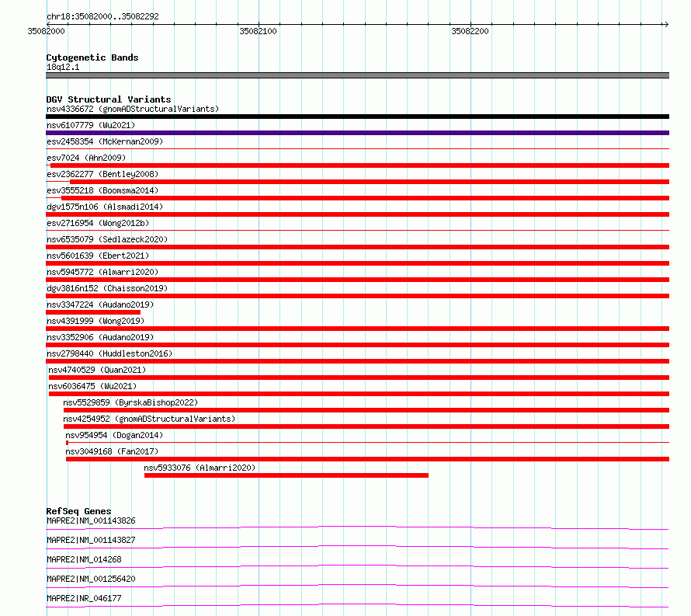
Task: Open variant esv7024 (Ahn2009)
Action: pyautogui.click(x=86, y=158)
